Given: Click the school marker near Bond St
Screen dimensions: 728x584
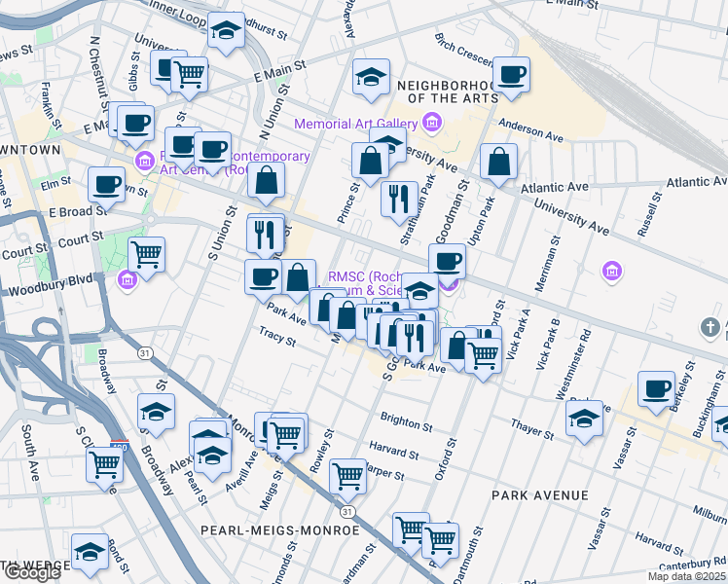Looking at the screenshot, I should click(91, 554).
